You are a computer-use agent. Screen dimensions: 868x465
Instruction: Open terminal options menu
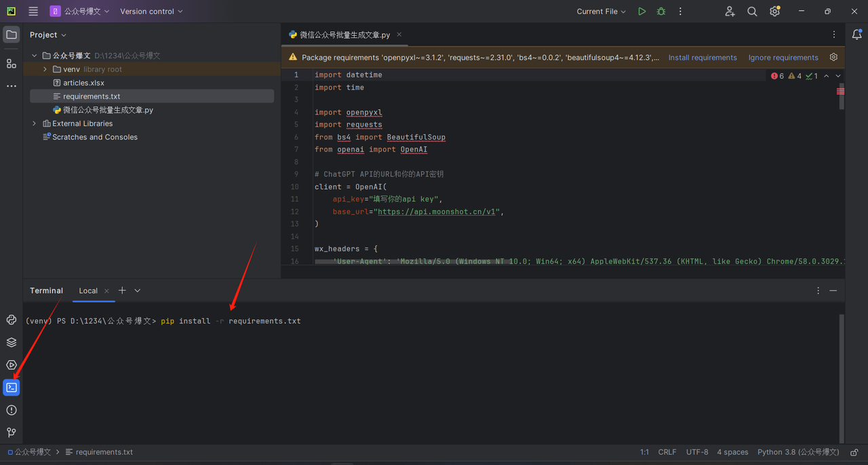[x=818, y=290]
